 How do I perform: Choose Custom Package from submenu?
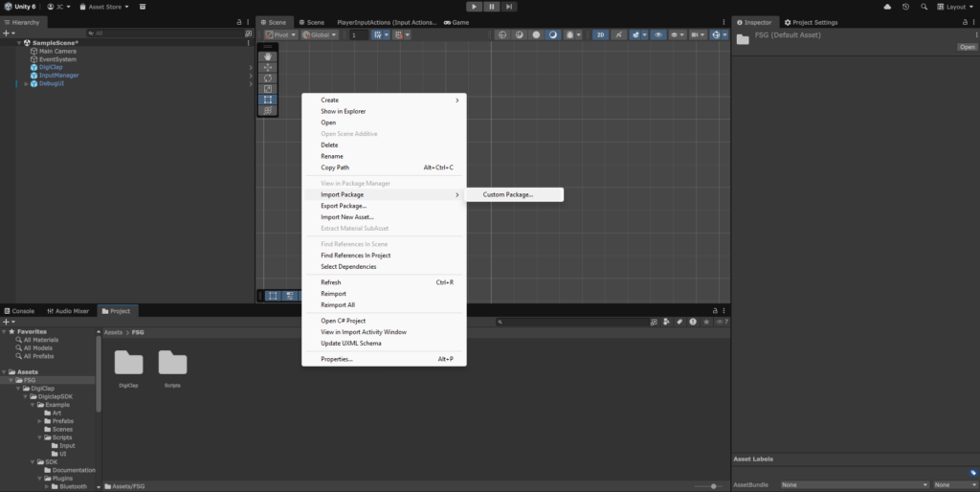pos(508,194)
